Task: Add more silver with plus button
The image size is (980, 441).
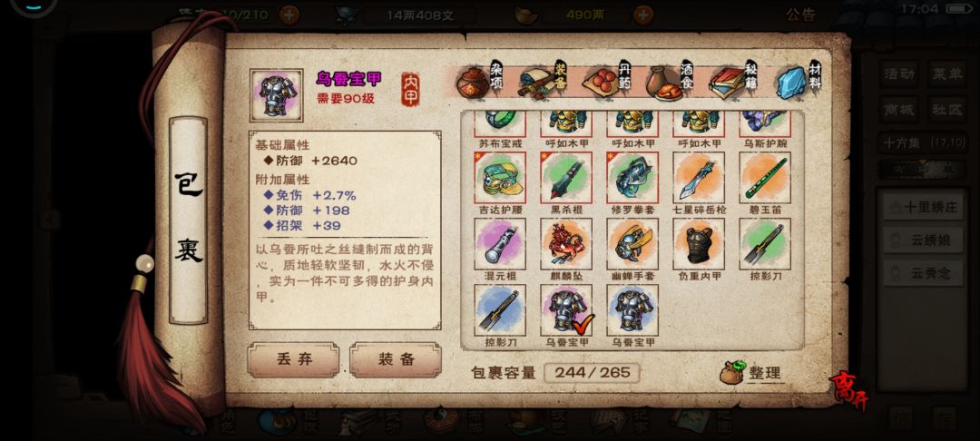Action: [643, 14]
